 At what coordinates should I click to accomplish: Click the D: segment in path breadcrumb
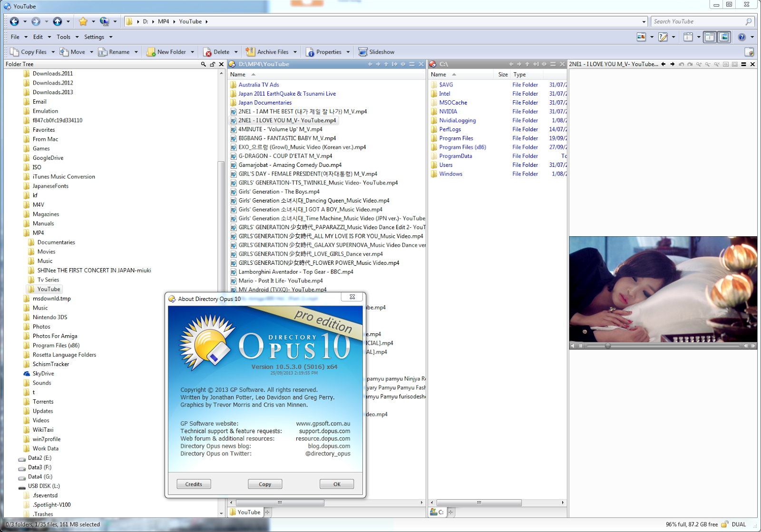pos(146,21)
